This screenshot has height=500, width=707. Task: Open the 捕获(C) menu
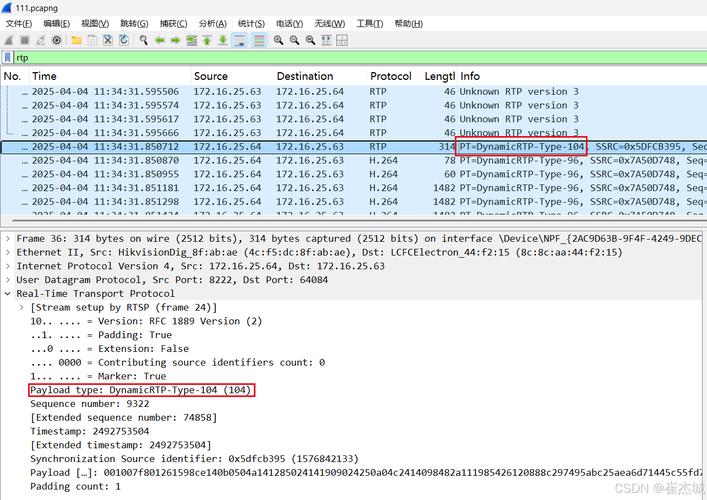173,23
